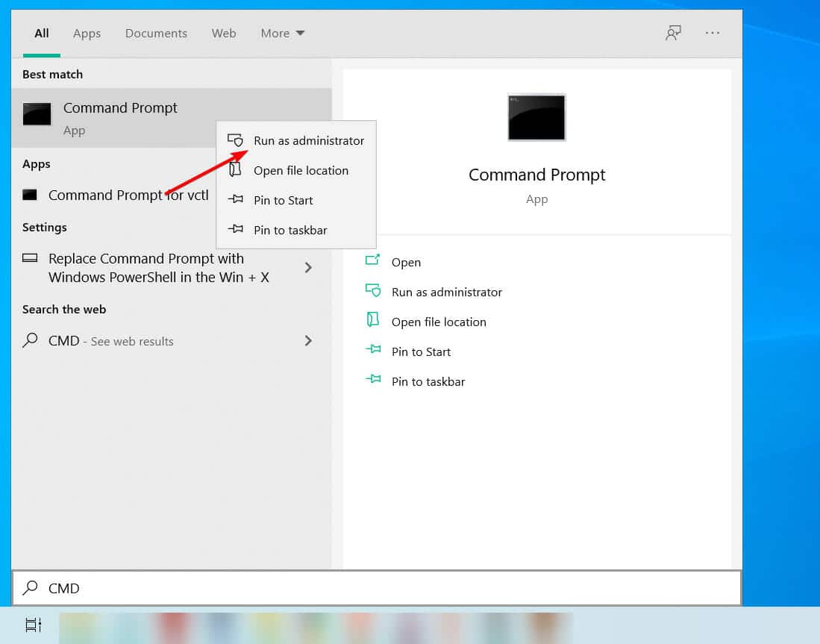Switch to the All tab
820x644 pixels.
(41, 34)
